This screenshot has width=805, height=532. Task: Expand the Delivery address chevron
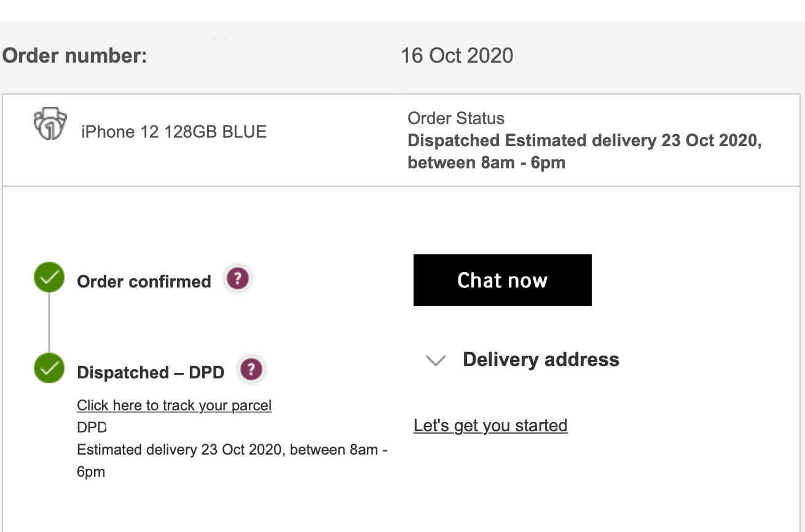[x=436, y=361]
